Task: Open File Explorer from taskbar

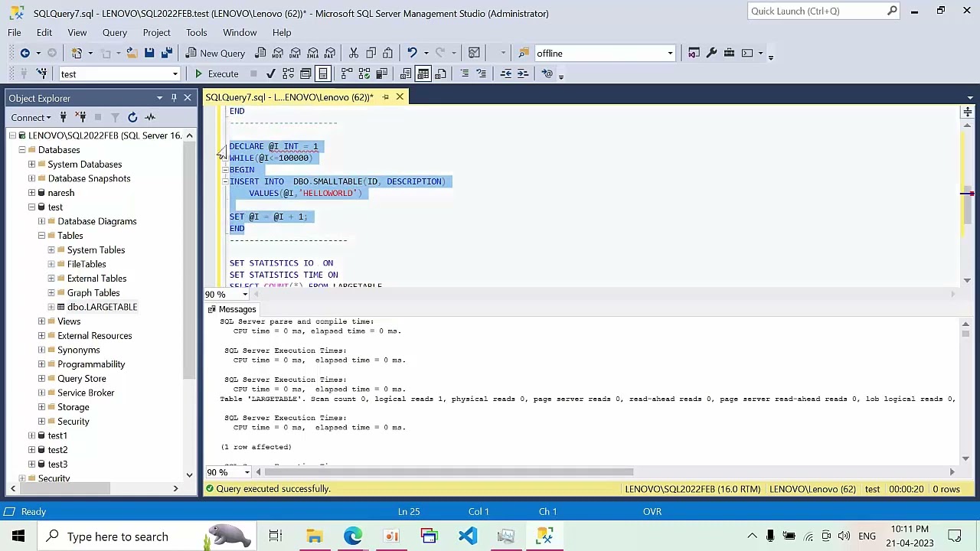Action: pyautogui.click(x=314, y=536)
